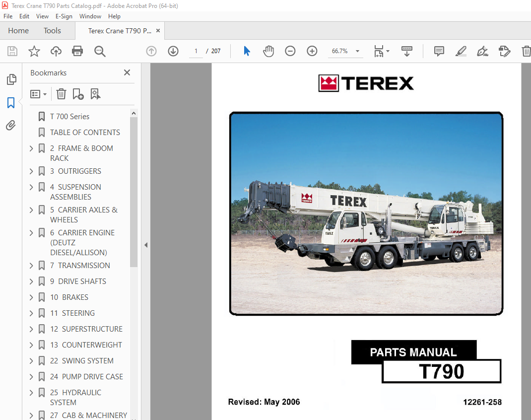Open the Window menu
The width and height of the screenshot is (531, 420).
[90, 16]
